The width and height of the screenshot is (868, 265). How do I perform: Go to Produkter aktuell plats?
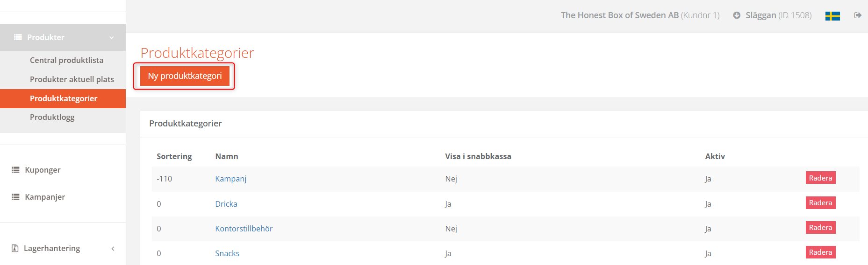point(72,79)
